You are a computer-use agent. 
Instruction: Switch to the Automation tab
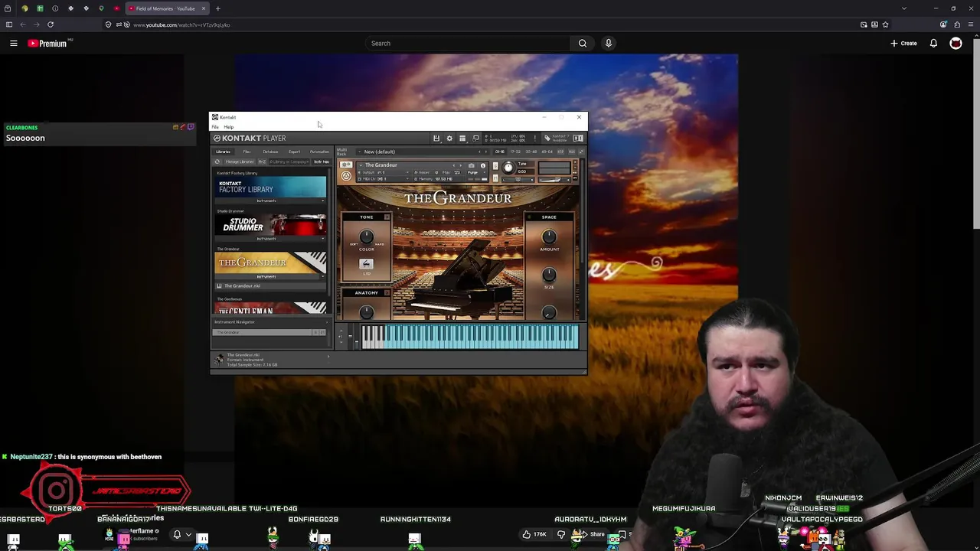point(319,152)
